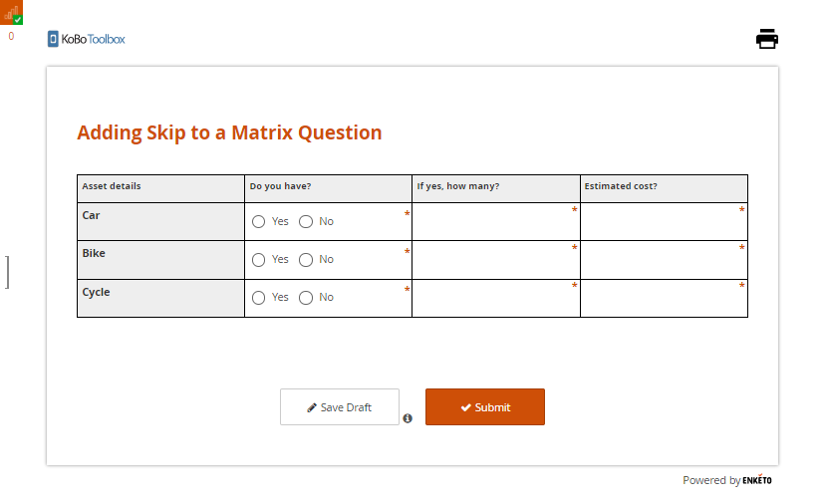This screenshot has width=825, height=504.
Task: Select Yes for Car
Action: (x=259, y=221)
